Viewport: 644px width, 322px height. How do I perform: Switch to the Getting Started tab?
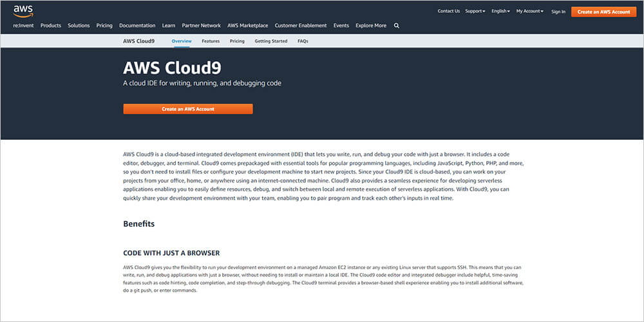[x=271, y=41]
